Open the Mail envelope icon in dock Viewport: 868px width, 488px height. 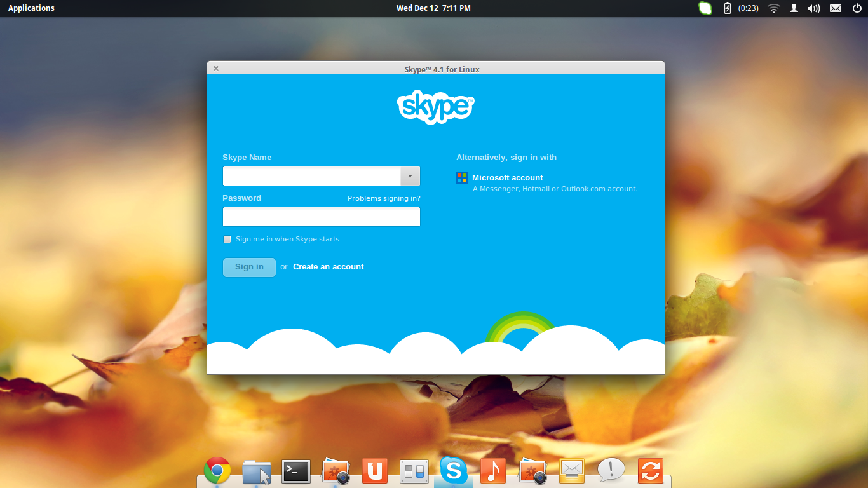click(572, 471)
